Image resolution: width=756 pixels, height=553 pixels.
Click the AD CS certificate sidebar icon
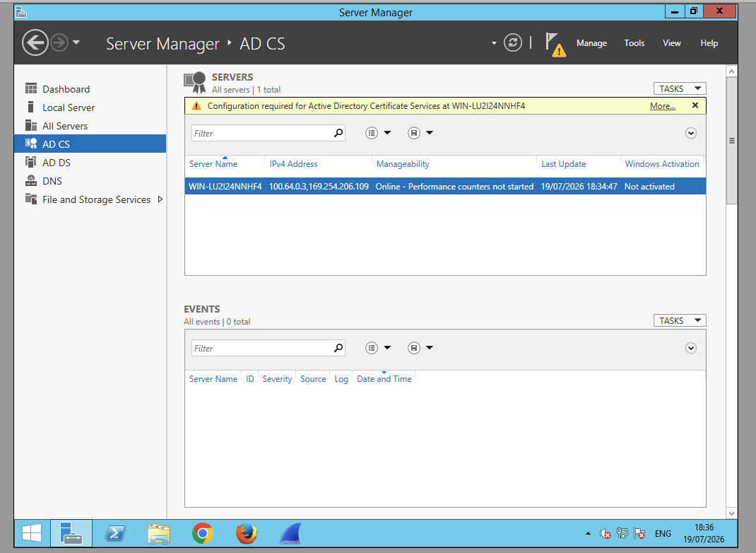click(31, 144)
